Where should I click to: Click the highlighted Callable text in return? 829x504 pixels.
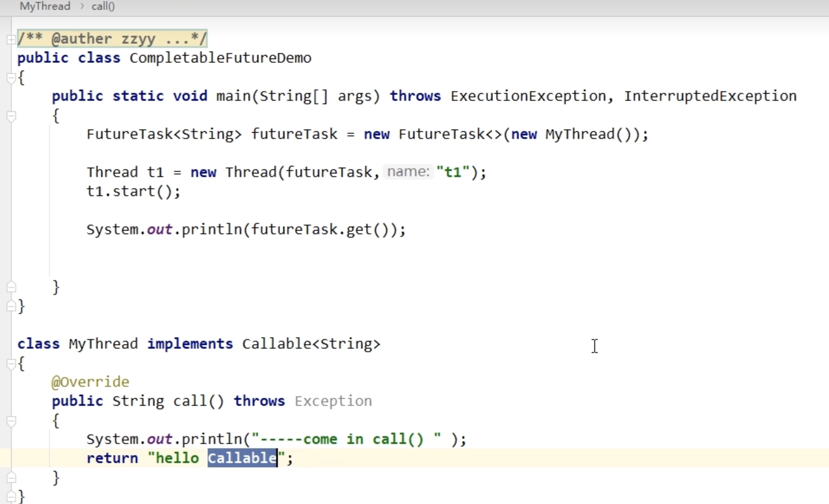(242, 458)
